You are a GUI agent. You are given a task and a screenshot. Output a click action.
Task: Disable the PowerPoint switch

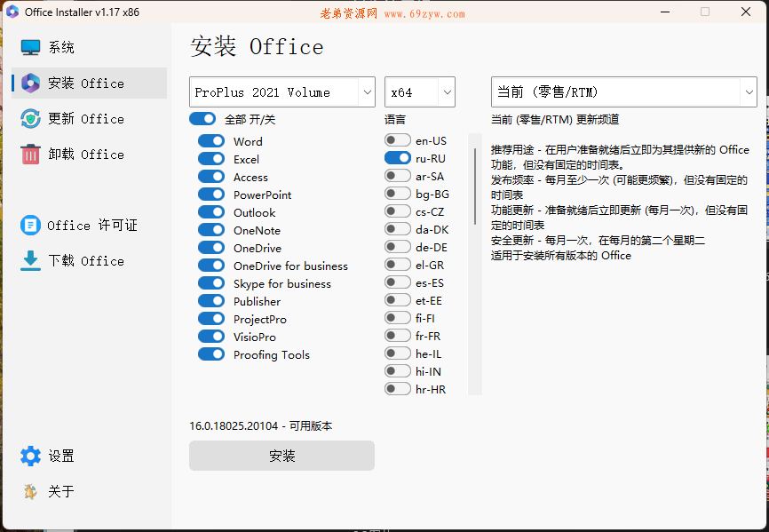[x=211, y=195]
